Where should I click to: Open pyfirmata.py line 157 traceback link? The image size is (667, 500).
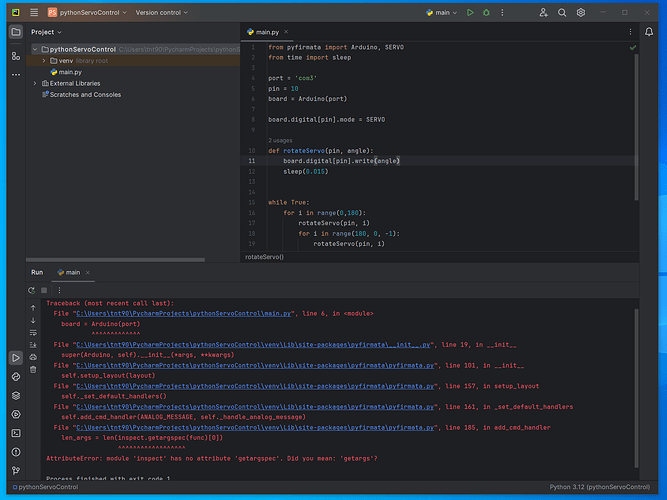255,386
